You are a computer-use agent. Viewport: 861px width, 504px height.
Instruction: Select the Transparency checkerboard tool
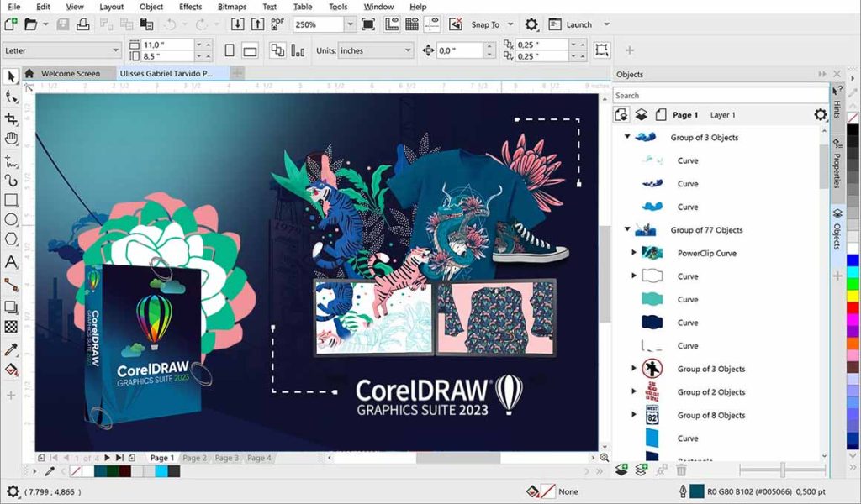pos(11,327)
